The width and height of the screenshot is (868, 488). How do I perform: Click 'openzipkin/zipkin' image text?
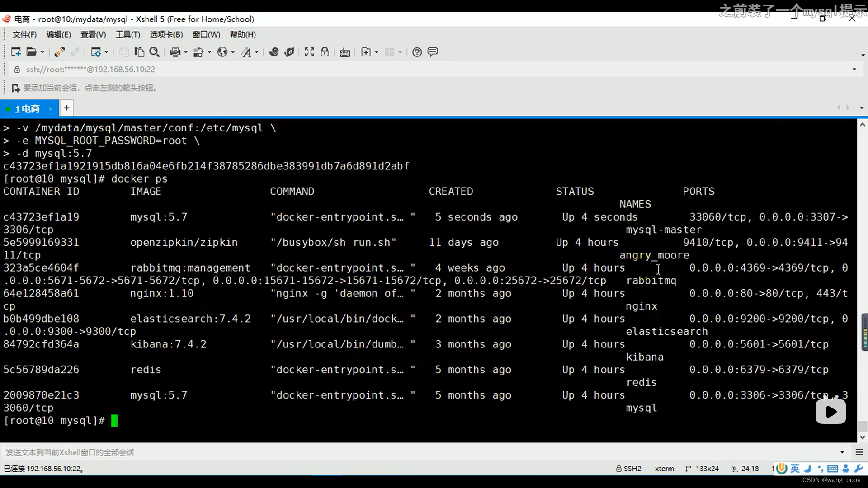pyautogui.click(x=184, y=243)
